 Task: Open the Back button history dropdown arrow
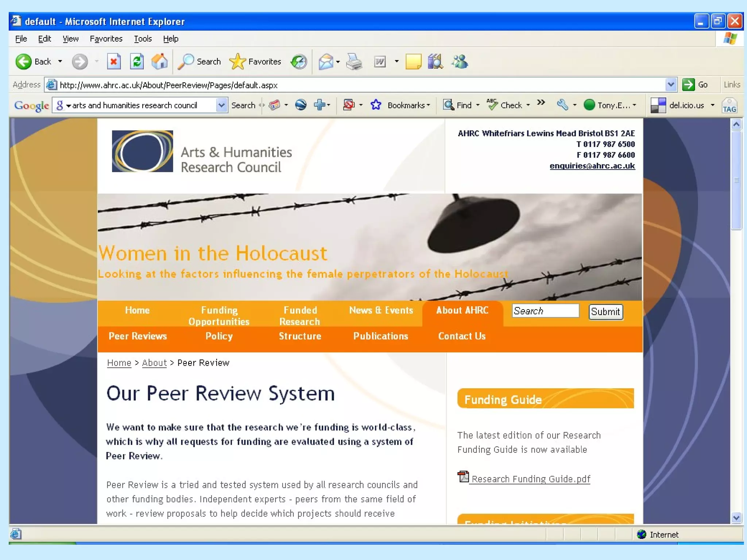60,62
